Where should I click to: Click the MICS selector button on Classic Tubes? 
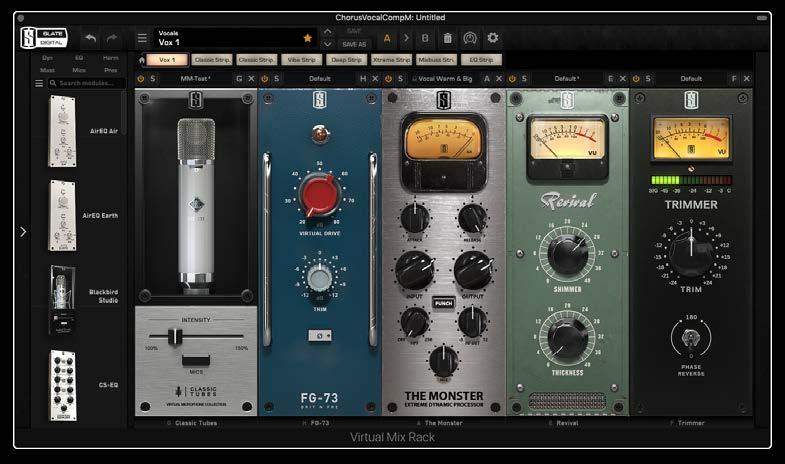(196, 360)
